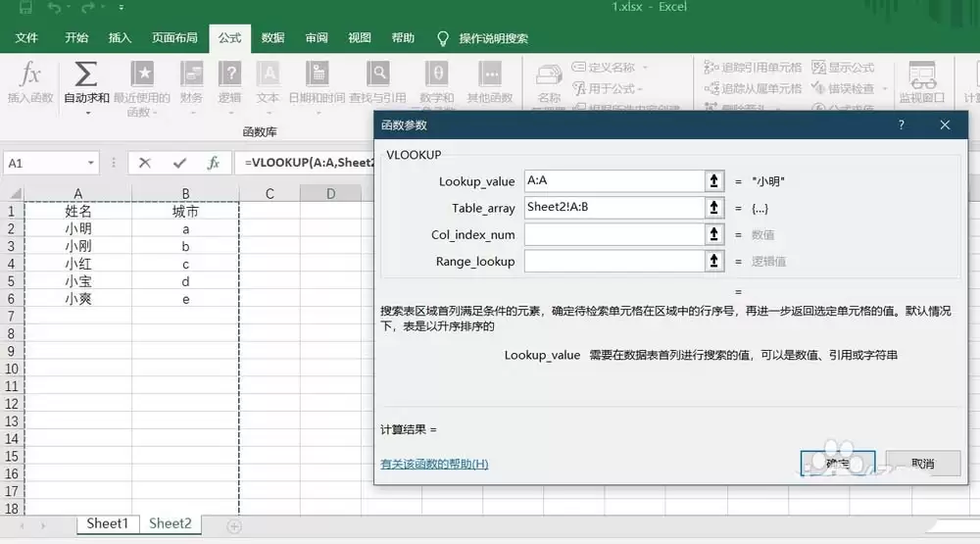Expand the AutoSum dropdown arrow
Image resolution: width=980 pixels, height=544 pixels.
(x=87, y=113)
